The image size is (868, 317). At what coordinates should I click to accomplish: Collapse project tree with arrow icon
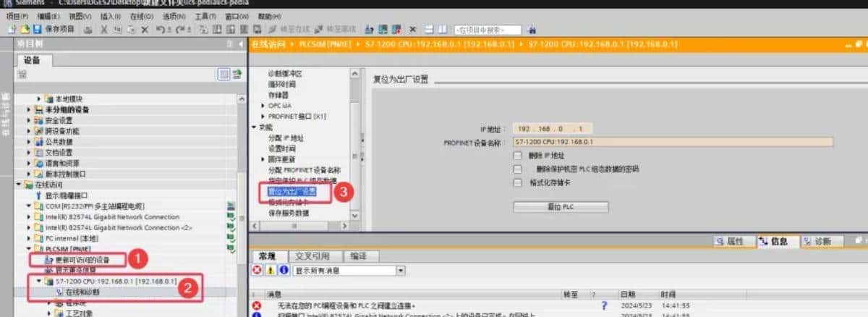(x=239, y=45)
